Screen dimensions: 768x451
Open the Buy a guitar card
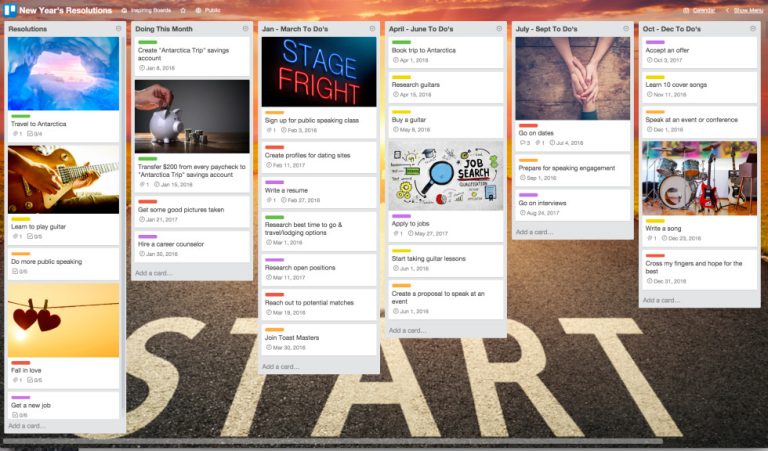pyautogui.click(x=446, y=122)
